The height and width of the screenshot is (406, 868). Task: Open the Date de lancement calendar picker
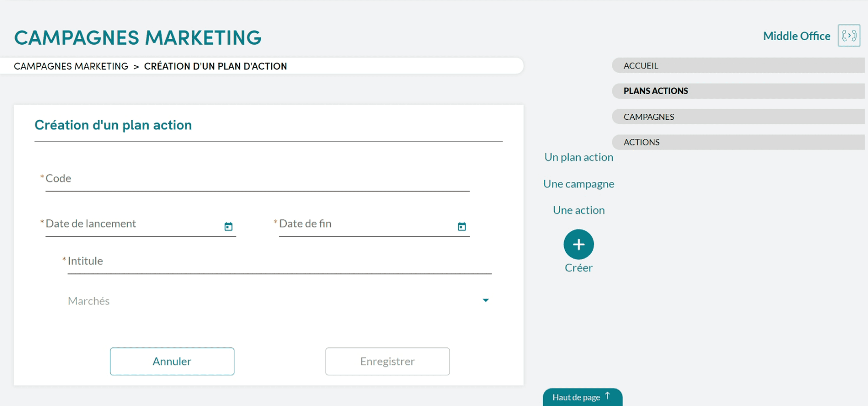click(228, 226)
